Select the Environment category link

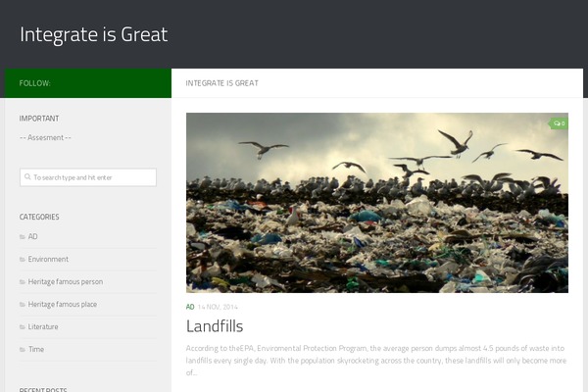[x=48, y=259]
